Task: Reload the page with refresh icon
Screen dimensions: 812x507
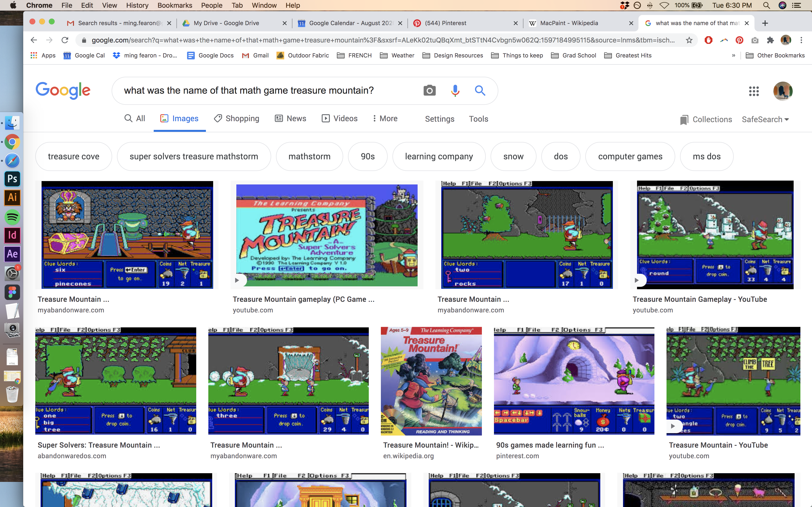Action: (x=65, y=40)
